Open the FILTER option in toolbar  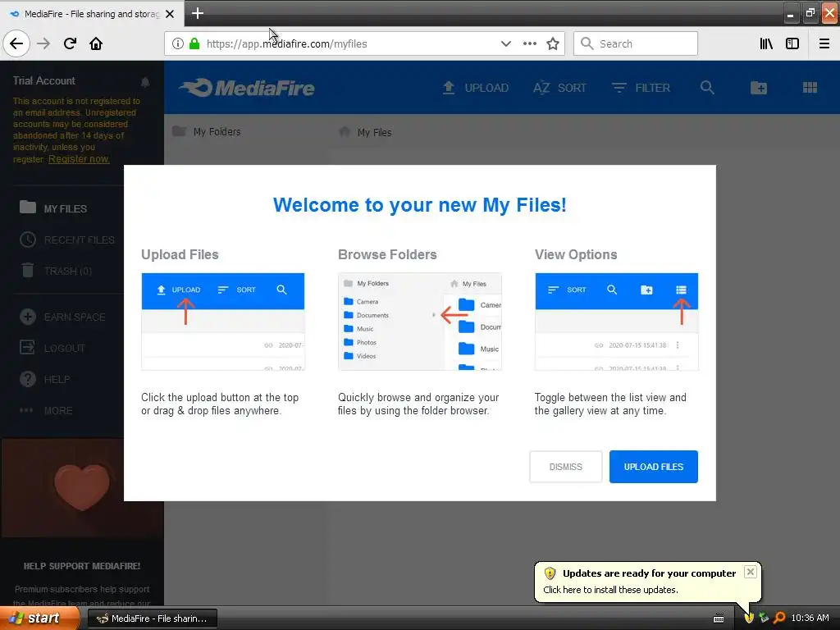(x=641, y=88)
